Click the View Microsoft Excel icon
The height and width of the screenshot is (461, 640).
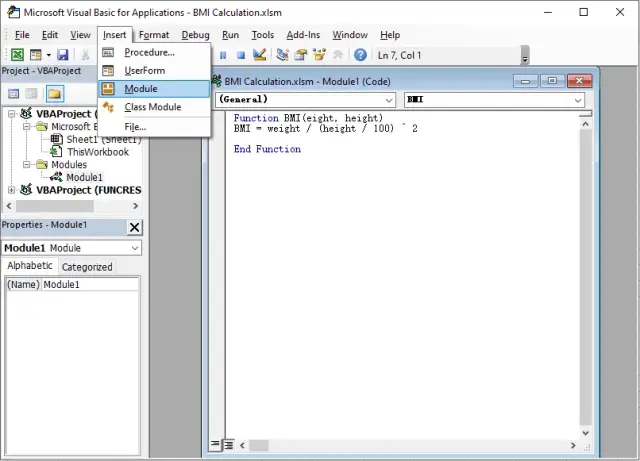tap(17, 55)
